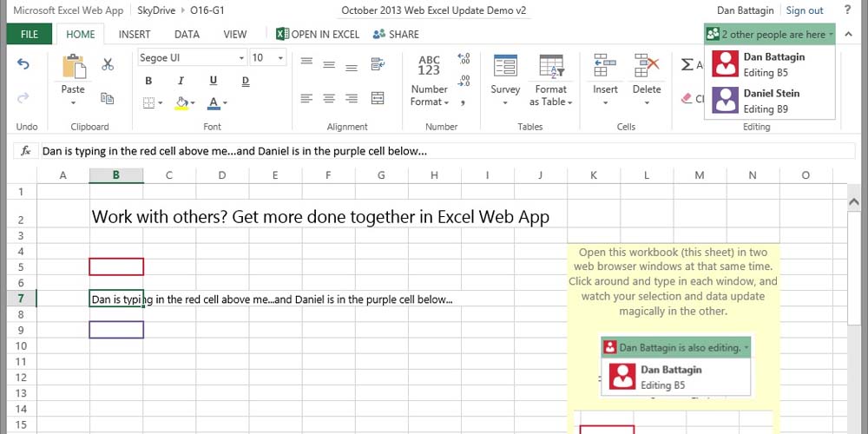The width and height of the screenshot is (868, 434).
Task: Click the Decrease Decimal icon
Action: coord(464,81)
